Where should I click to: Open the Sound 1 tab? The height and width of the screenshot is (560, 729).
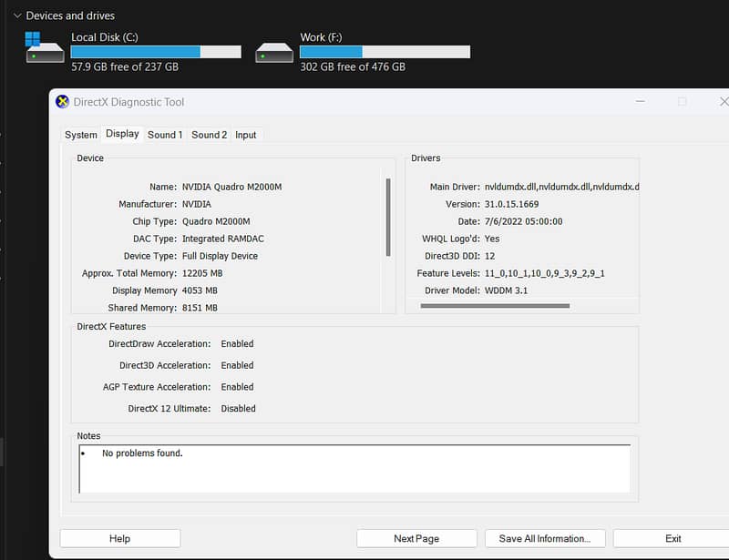point(165,135)
